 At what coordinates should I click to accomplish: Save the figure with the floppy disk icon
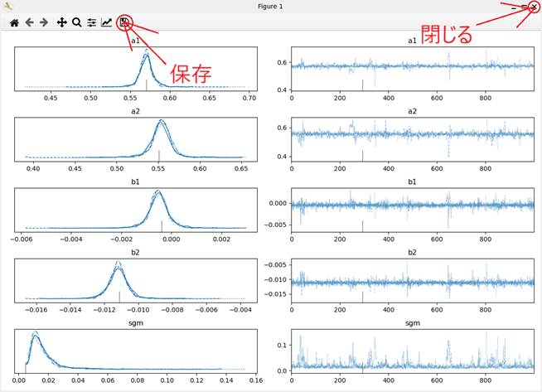click(124, 22)
